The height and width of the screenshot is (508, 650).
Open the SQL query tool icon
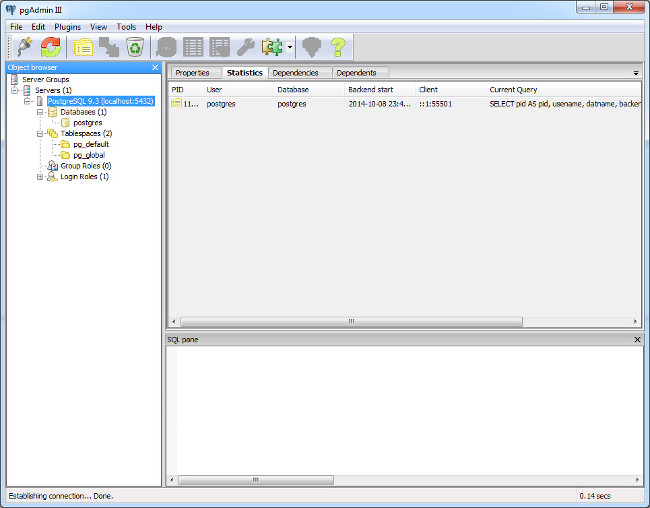(x=167, y=47)
